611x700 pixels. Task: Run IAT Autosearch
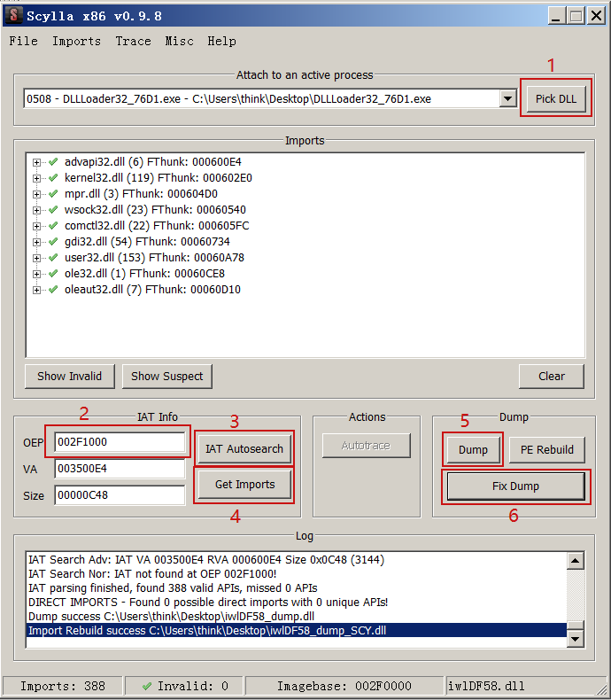click(x=244, y=448)
